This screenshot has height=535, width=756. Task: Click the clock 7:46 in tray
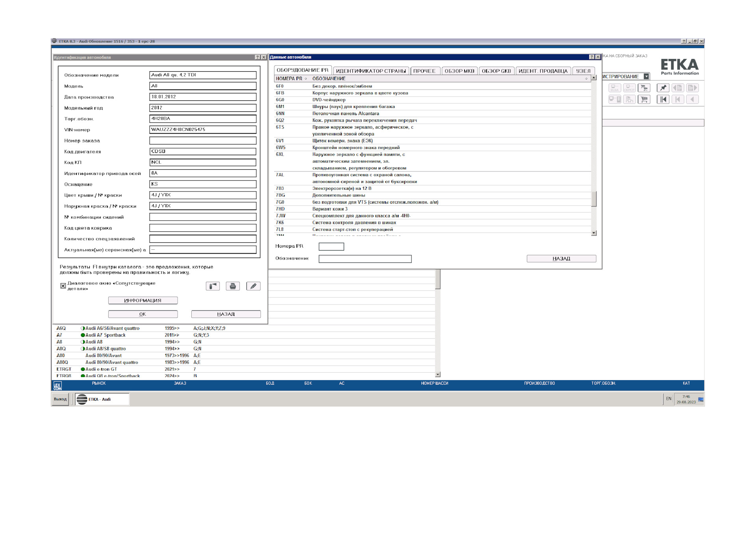click(x=686, y=397)
